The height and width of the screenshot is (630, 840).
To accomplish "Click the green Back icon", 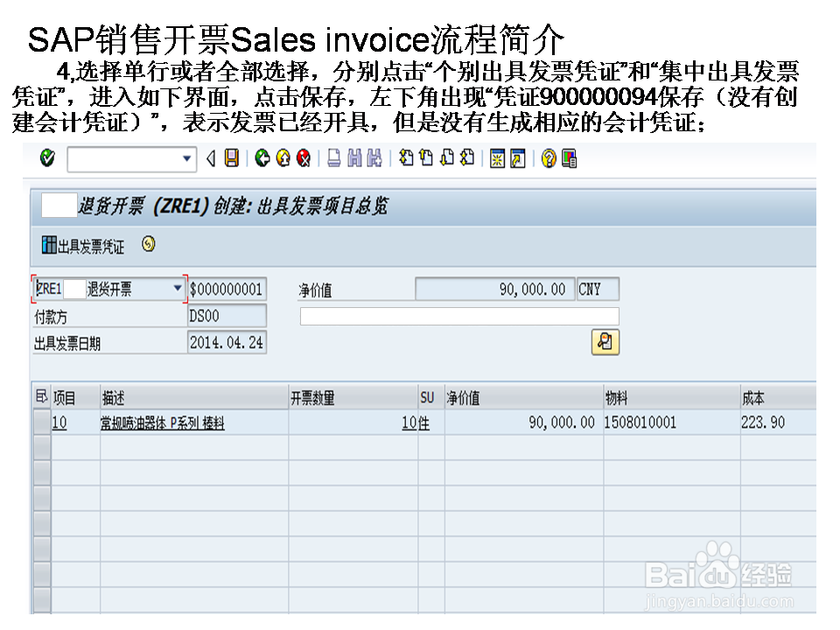I will (262, 158).
